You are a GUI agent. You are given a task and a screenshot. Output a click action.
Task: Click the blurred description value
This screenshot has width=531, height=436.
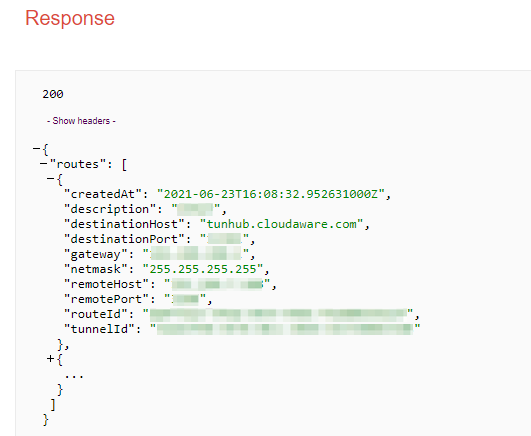pos(196,209)
